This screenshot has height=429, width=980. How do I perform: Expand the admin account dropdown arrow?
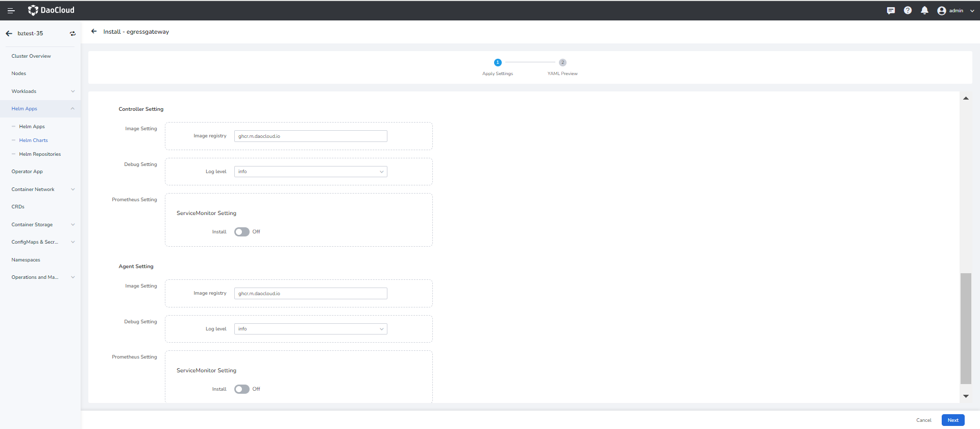tap(972, 11)
